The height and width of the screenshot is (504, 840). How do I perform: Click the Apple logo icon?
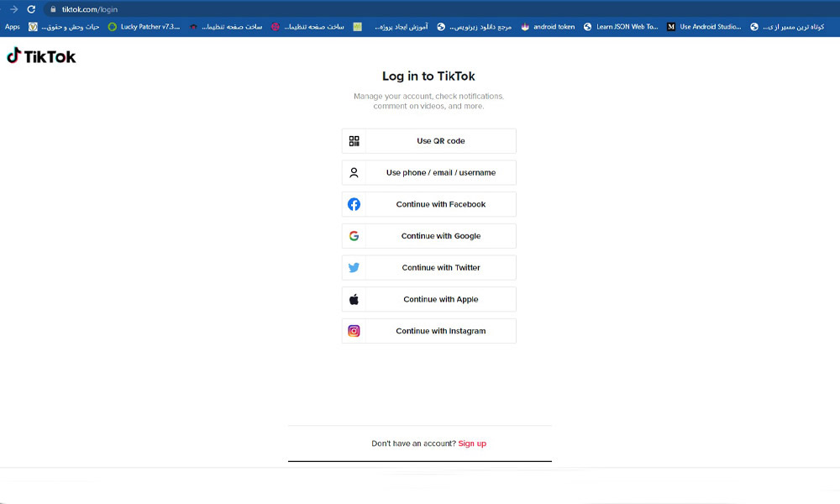tap(354, 299)
